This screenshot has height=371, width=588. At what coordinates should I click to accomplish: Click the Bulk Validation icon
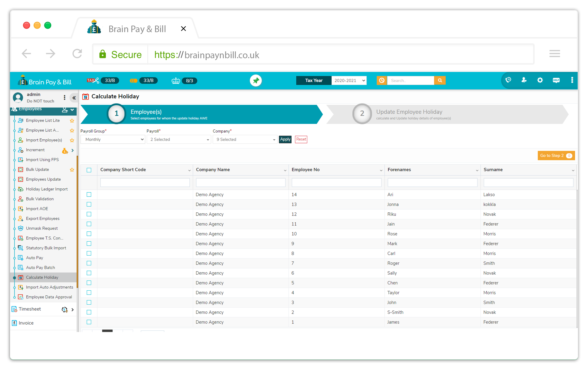21,199
